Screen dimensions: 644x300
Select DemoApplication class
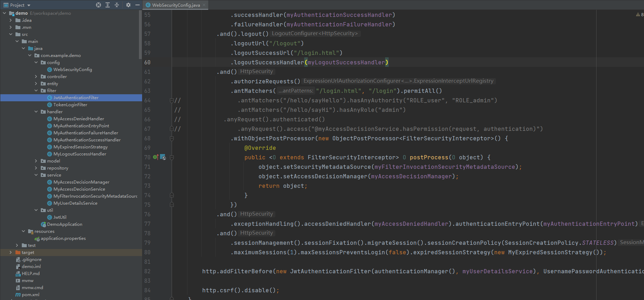pyautogui.click(x=64, y=224)
